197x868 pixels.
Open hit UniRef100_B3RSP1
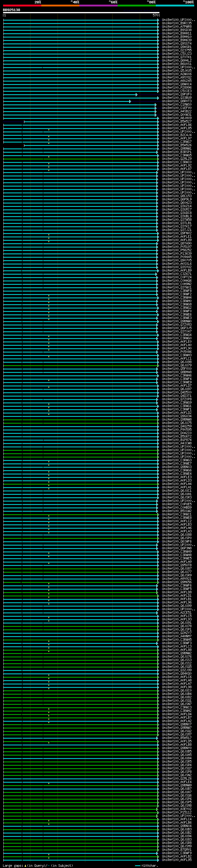click(x=177, y=152)
